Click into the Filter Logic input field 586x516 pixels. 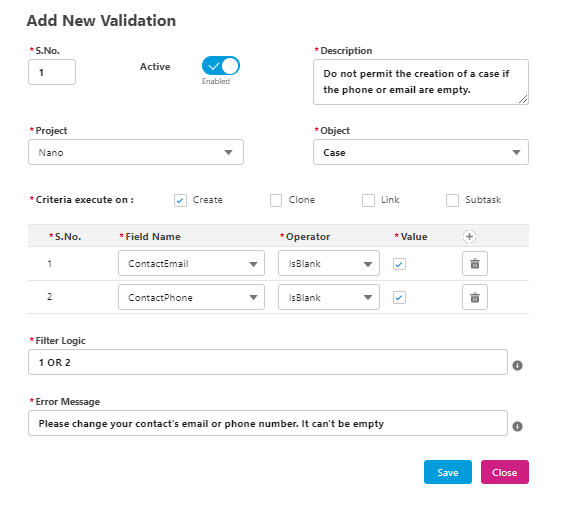tap(268, 362)
